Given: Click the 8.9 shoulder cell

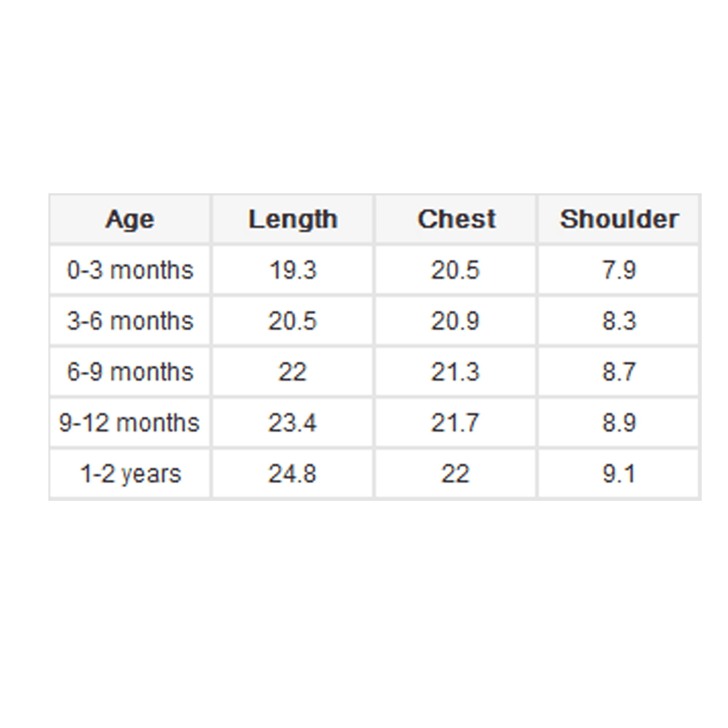Looking at the screenshot, I should pyautogui.click(x=619, y=422).
